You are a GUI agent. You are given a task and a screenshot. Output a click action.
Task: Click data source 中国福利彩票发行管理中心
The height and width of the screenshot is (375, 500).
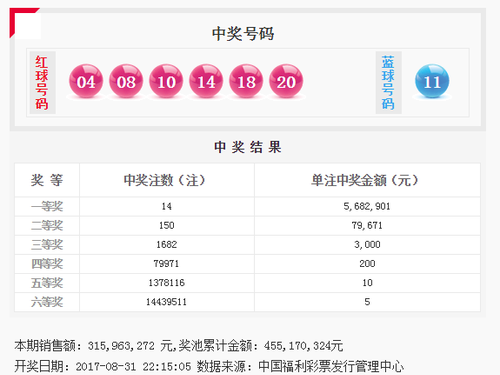point(331,366)
